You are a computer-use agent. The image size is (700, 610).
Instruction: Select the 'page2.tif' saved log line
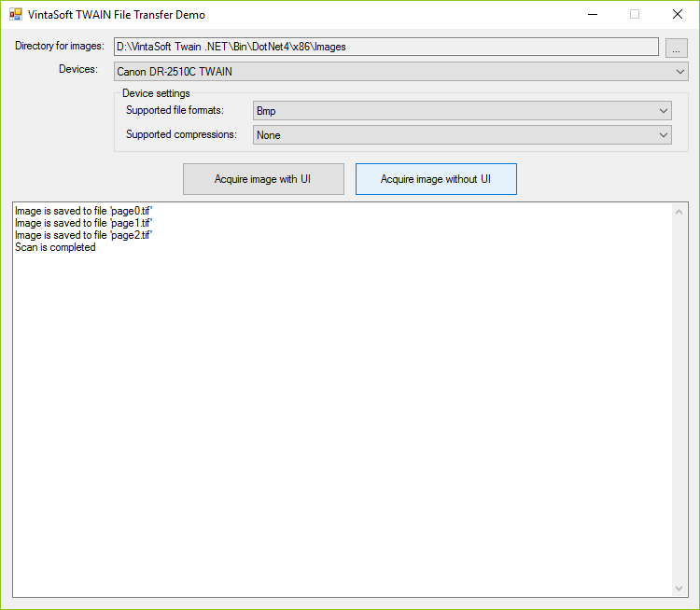coord(83,236)
